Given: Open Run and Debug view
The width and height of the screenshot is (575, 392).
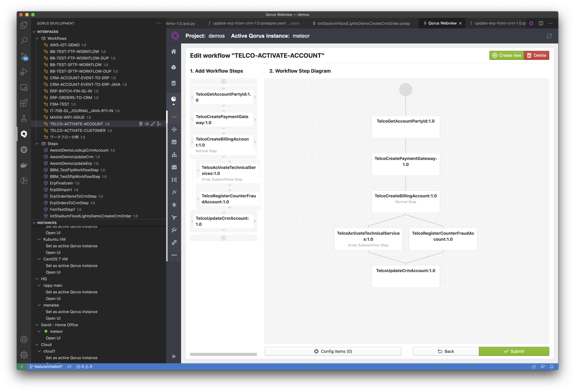Looking at the screenshot, I should [x=24, y=72].
